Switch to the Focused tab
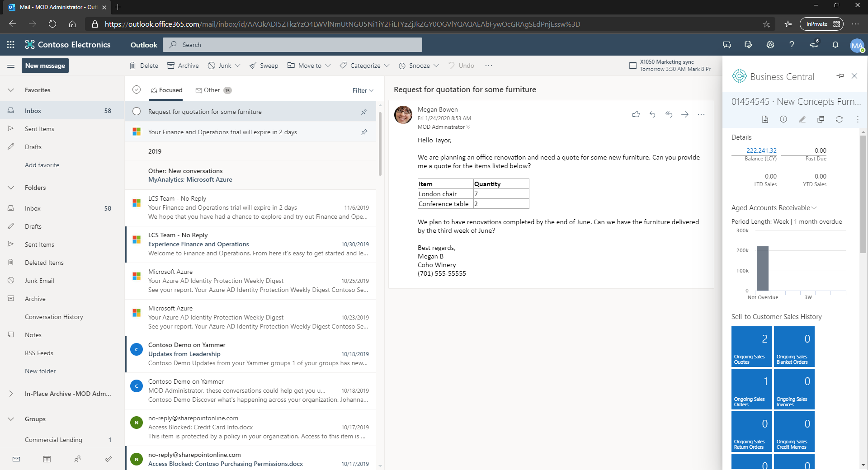Viewport: 868px width, 470px height. pos(166,90)
